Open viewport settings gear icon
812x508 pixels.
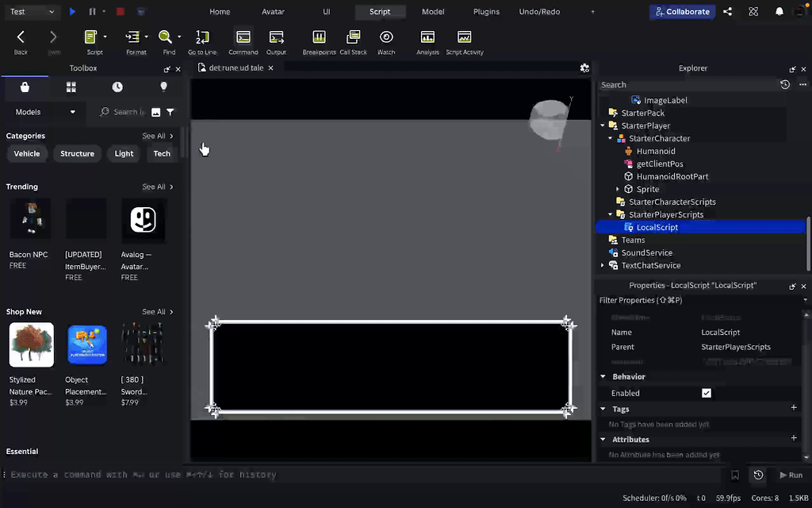point(584,68)
